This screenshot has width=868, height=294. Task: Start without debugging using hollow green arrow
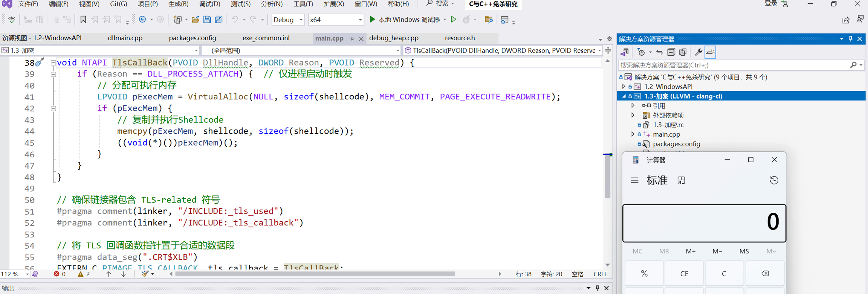[x=454, y=20]
